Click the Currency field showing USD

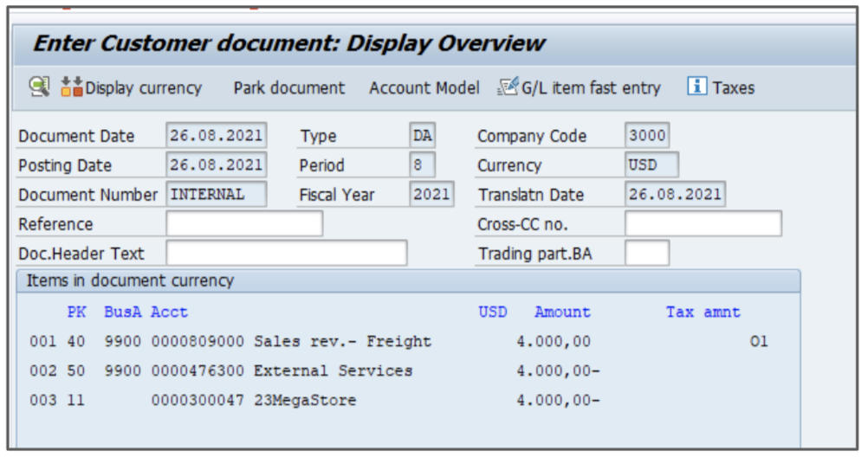pos(651,164)
